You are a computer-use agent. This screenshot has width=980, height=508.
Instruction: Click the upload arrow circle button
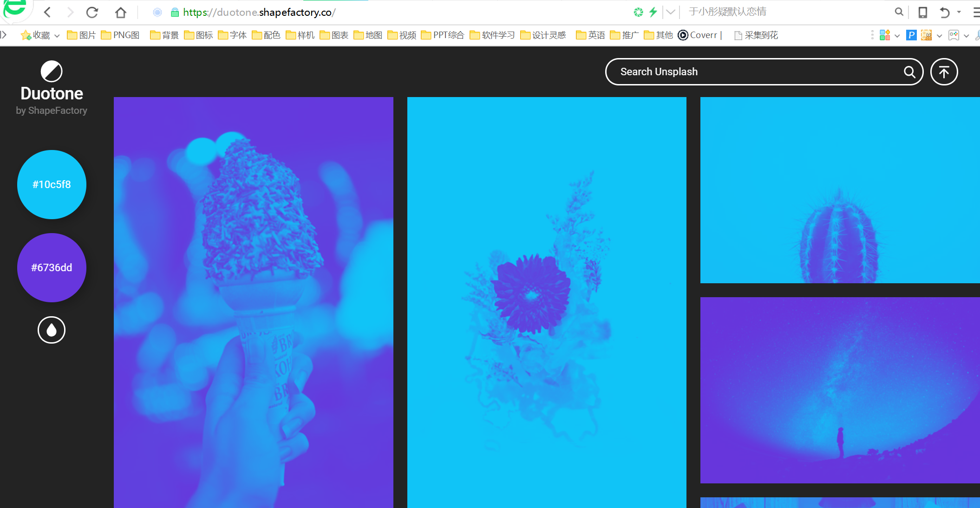pyautogui.click(x=944, y=72)
